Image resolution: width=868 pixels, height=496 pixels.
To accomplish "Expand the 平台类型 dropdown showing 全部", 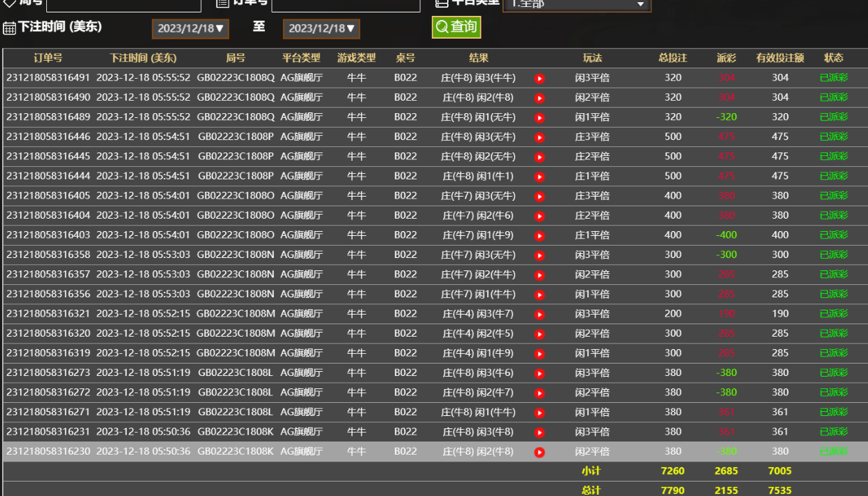I will [576, 5].
